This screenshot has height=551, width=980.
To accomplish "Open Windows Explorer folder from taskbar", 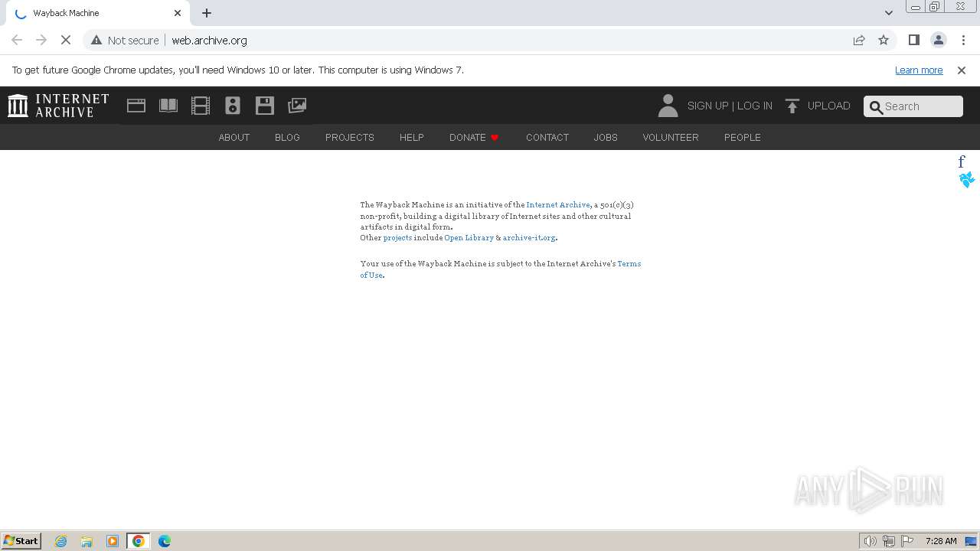I will point(87,541).
